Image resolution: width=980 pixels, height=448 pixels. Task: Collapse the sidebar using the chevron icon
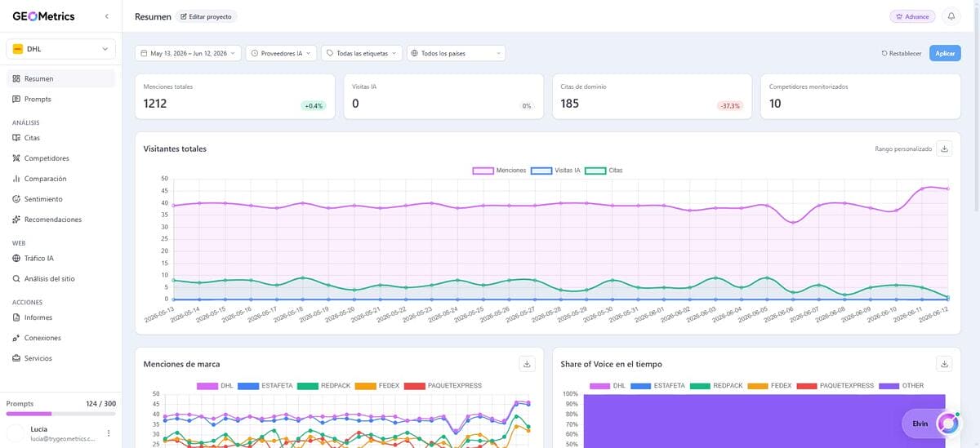(x=107, y=16)
